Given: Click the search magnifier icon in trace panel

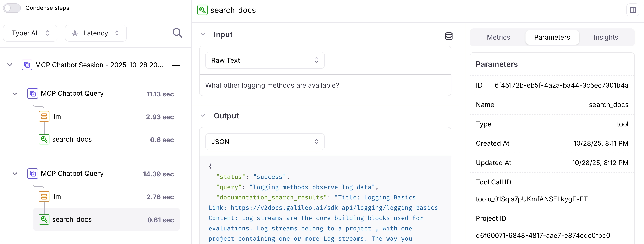Looking at the screenshot, I should tap(177, 33).
